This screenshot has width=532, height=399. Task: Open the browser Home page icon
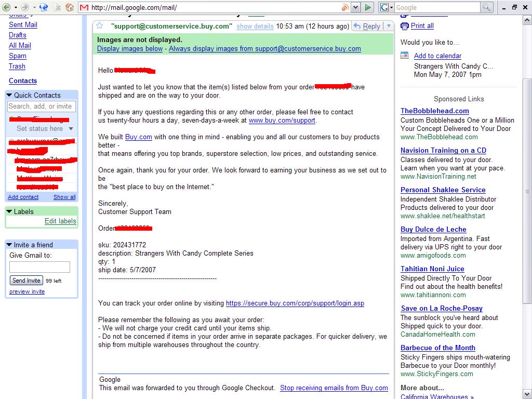(70, 7)
